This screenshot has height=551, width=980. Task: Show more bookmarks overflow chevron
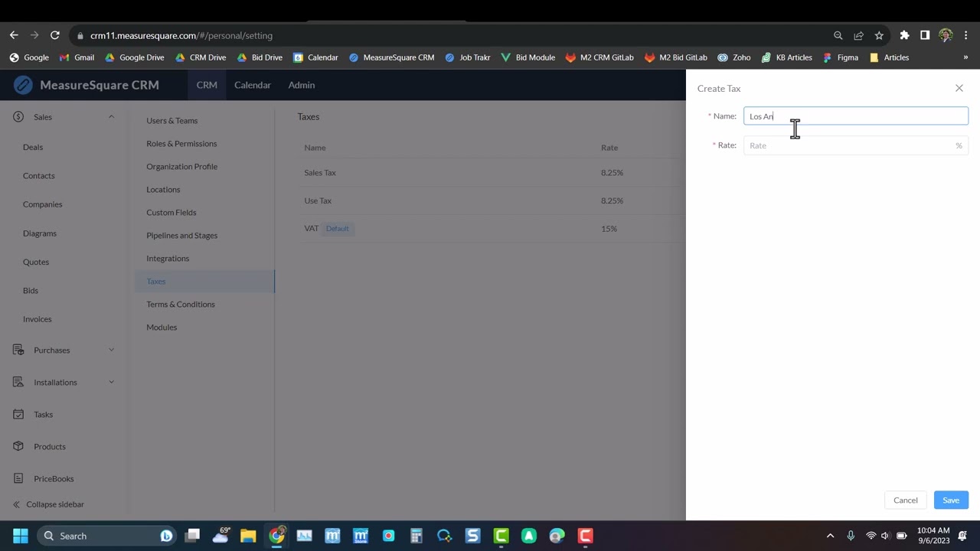tap(965, 57)
